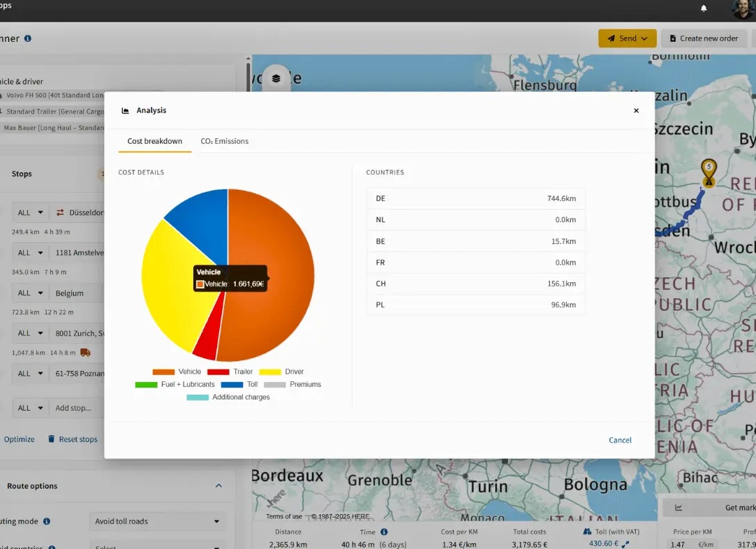Switch to the CO₂ Emissions tab
The image size is (756, 549).
click(225, 141)
